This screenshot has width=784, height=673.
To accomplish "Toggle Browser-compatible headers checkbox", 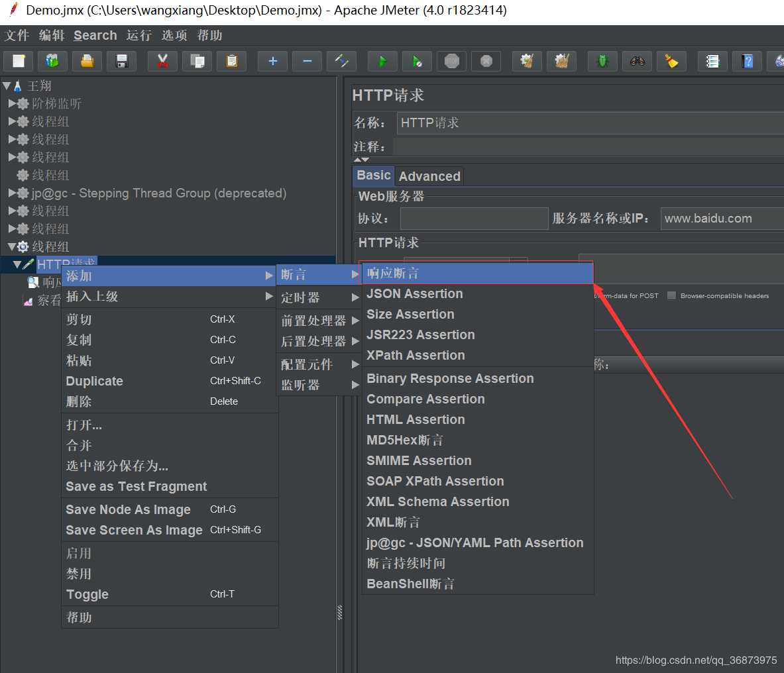I will 671,295.
